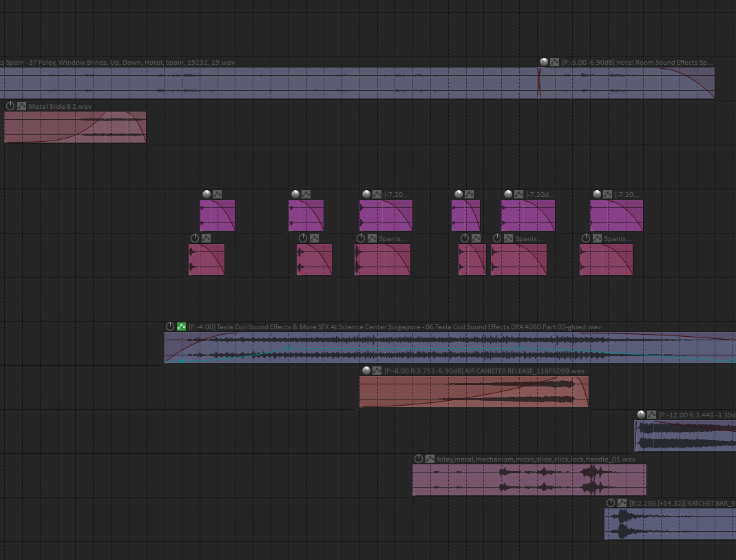Click envelope icon of the leftmost pink clip
The width and height of the screenshot is (736, 560).
coord(206,238)
